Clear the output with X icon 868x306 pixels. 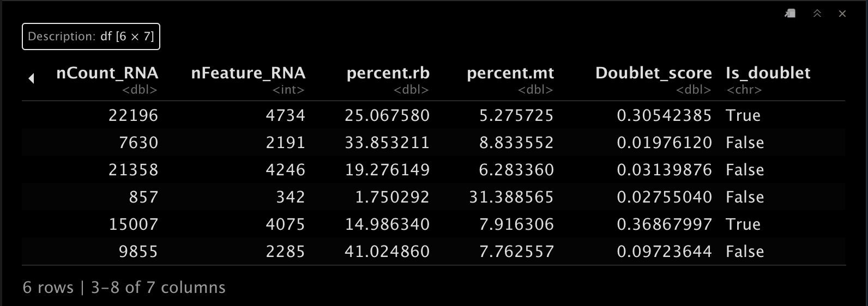click(x=842, y=14)
